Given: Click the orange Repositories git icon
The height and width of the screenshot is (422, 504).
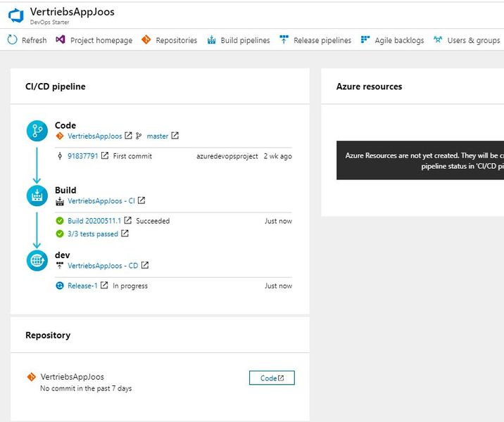Looking at the screenshot, I should click(146, 40).
